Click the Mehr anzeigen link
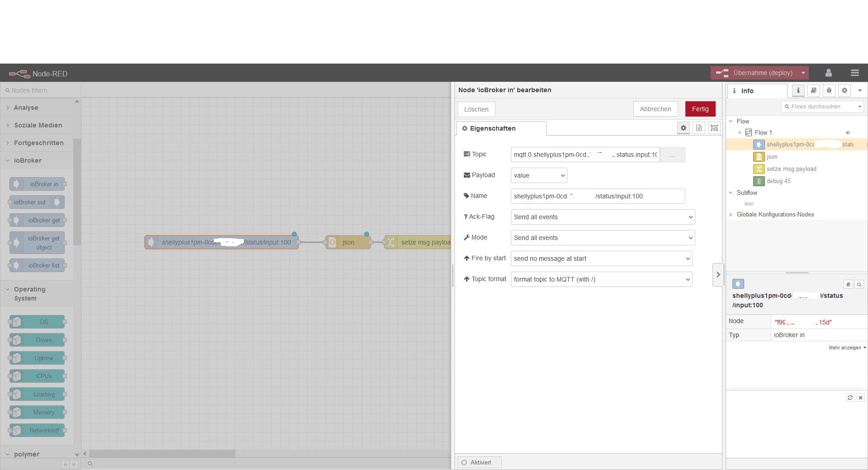 (x=847, y=348)
